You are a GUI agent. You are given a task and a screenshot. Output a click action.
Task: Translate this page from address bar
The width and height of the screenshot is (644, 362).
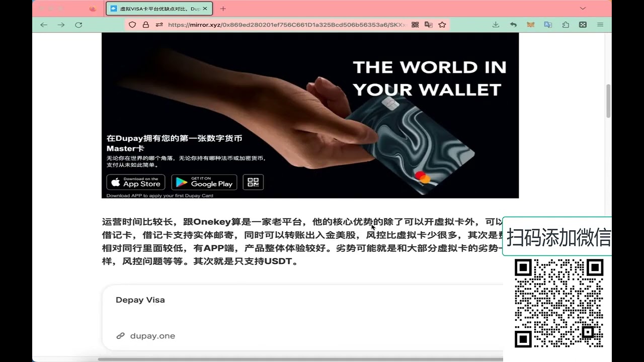(429, 25)
